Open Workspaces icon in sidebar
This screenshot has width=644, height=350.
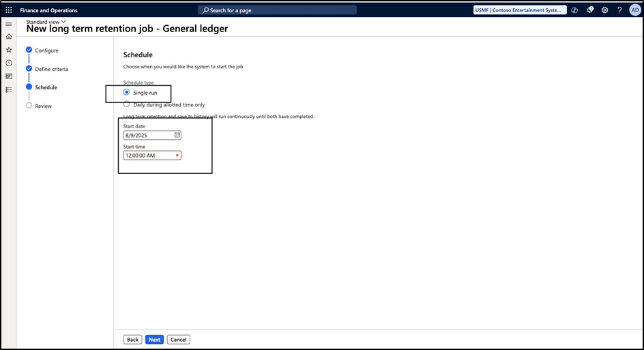[x=9, y=76]
